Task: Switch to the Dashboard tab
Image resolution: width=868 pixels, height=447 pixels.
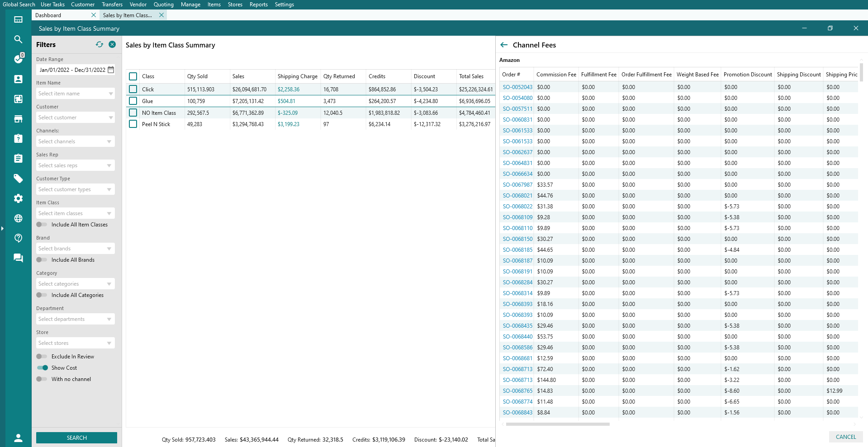Action: 48,15
